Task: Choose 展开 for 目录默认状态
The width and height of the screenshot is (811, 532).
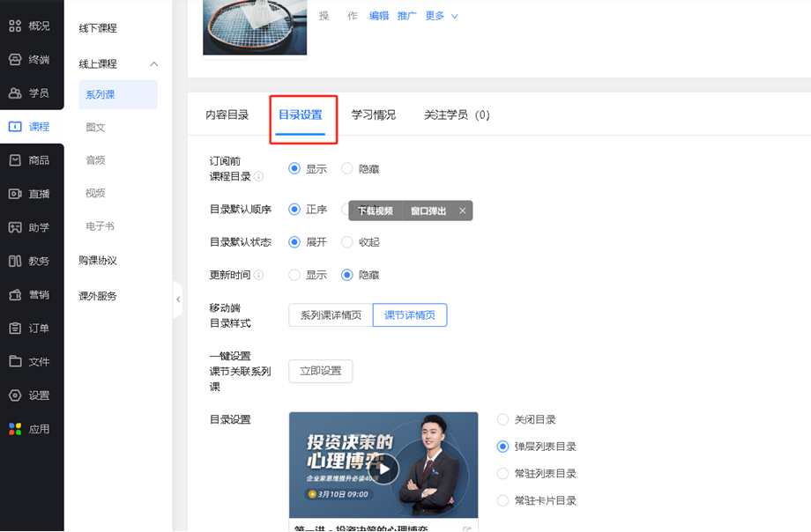Action: [x=294, y=242]
